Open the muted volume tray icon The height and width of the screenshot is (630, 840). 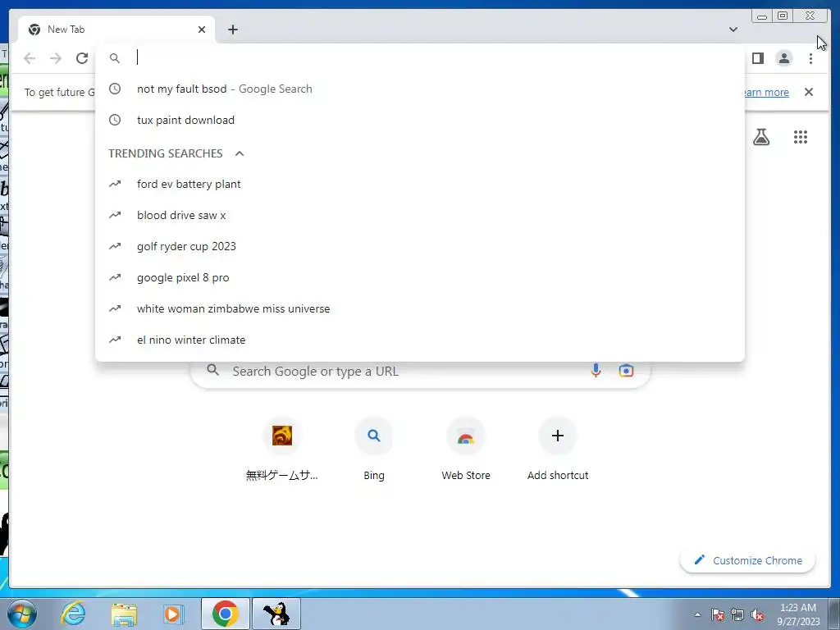757,614
